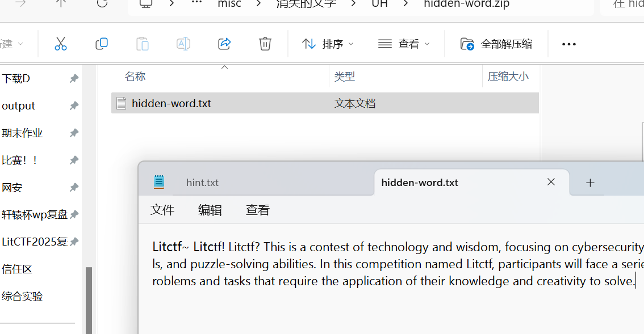
Task: Click the Share icon in toolbar
Action: (224, 44)
